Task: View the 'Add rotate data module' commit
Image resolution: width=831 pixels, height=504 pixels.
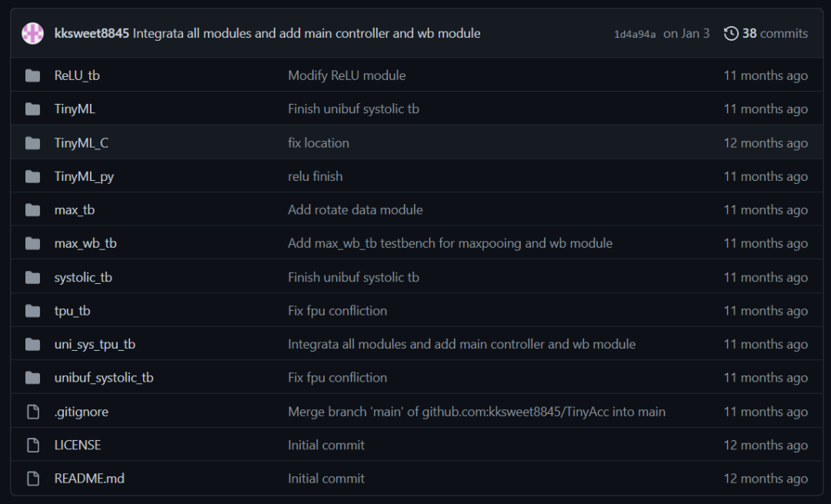Action: [x=355, y=210]
